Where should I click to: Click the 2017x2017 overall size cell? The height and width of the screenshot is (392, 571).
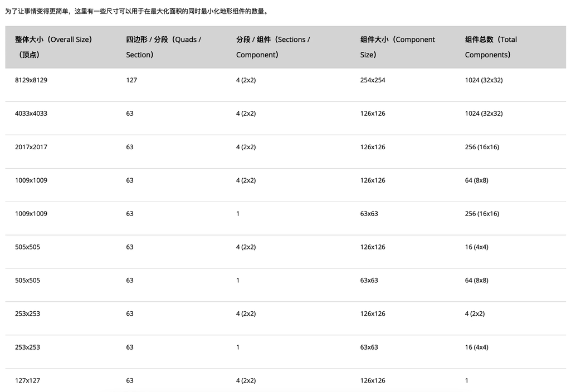(x=31, y=147)
